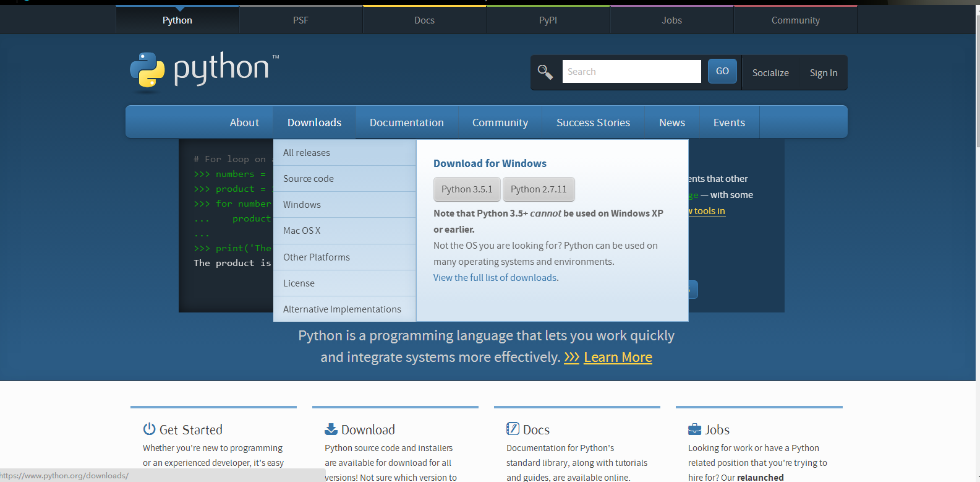
Task: Download Python 3.5.1 for Windows
Action: 467,189
